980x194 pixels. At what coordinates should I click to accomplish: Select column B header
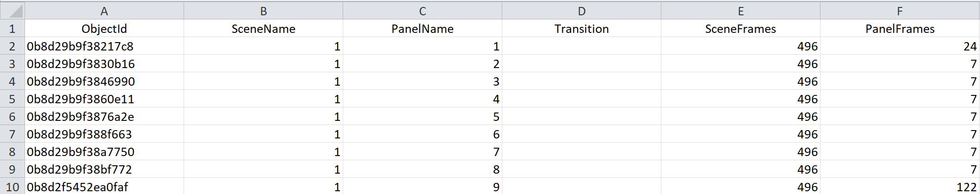click(x=263, y=11)
